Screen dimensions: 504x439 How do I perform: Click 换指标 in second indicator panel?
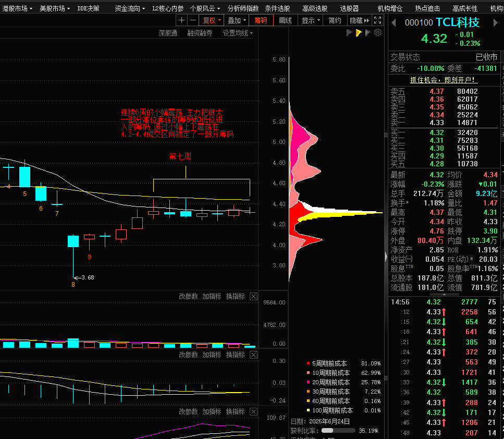(235, 355)
